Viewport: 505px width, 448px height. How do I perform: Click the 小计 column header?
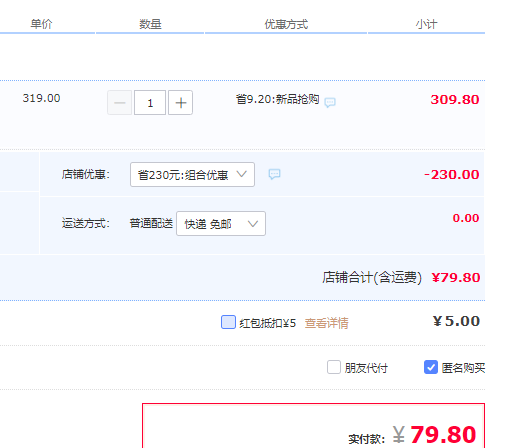pos(426,24)
